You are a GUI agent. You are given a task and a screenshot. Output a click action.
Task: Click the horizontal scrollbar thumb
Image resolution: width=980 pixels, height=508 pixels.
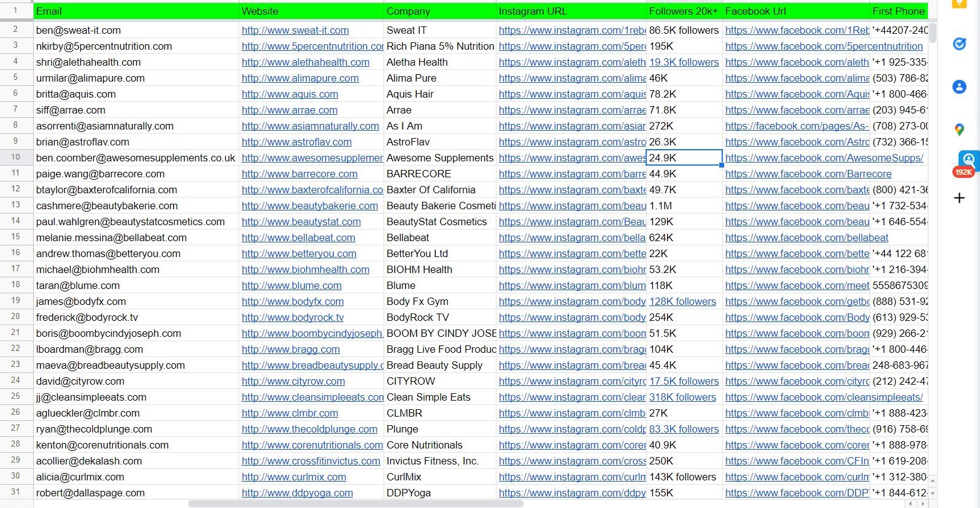[x=356, y=504]
